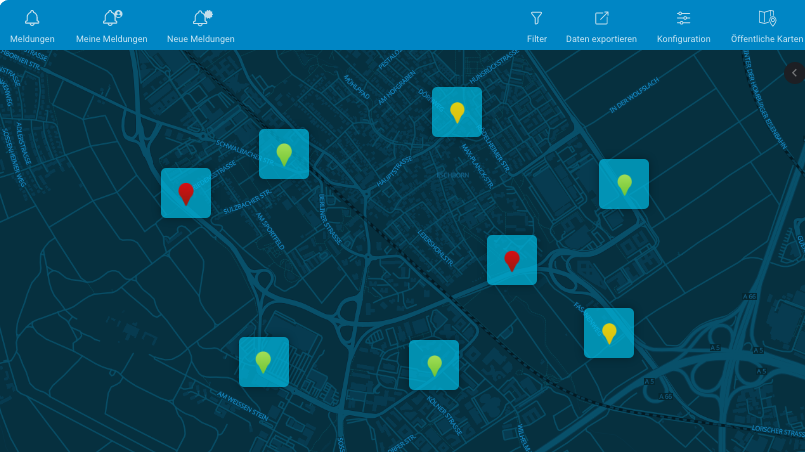Open Meine Meldungen bell icon
The image size is (805, 452).
[111, 18]
